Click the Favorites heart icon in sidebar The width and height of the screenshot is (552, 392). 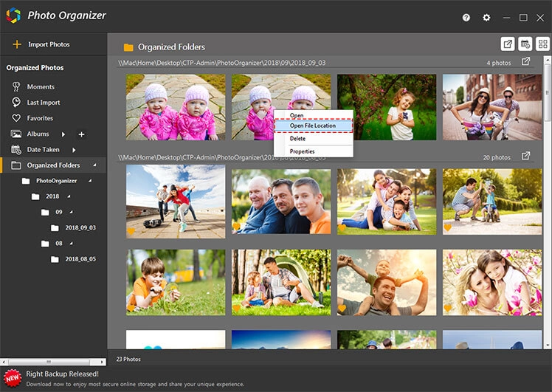pyautogui.click(x=16, y=118)
